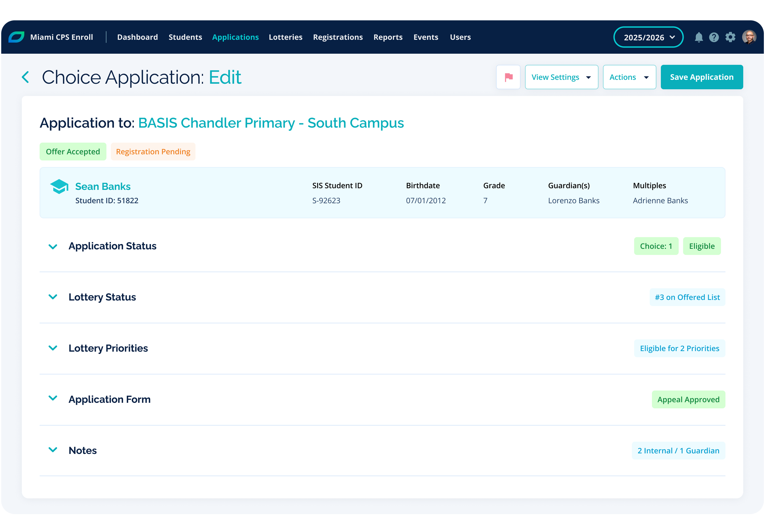The image size is (766, 532).
Task: Open the 2025/2026 school year dropdown
Action: coord(648,37)
